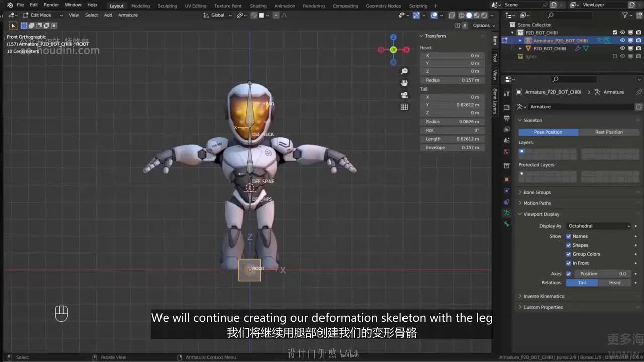644x362 pixels.
Task: Set Relations to Tail
Action: tap(582, 283)
